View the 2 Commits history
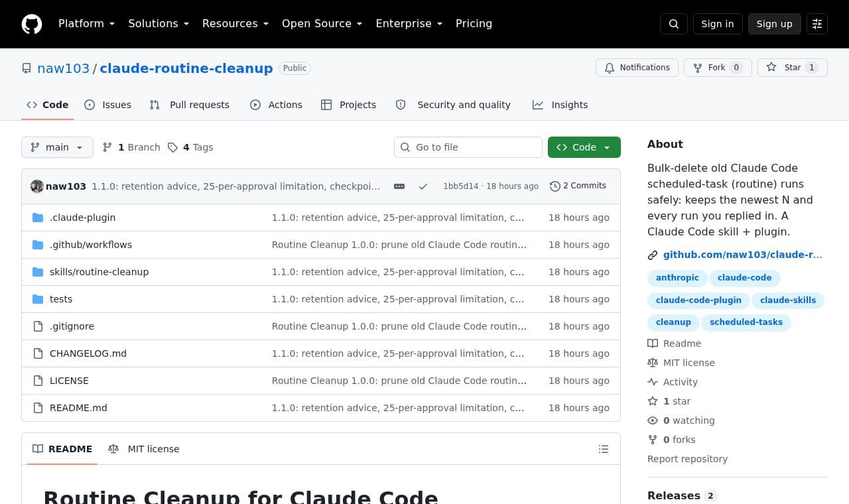Viewport: 849px width, 504px height. coord(578,186)
